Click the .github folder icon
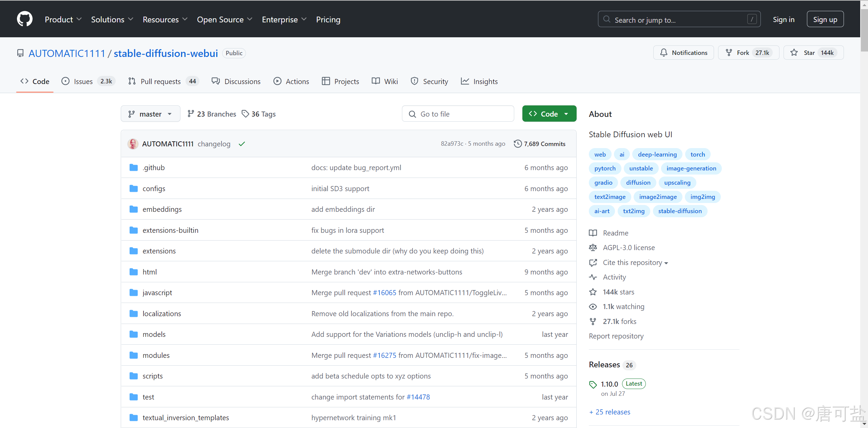868x428 pixels. coord(134,167)
